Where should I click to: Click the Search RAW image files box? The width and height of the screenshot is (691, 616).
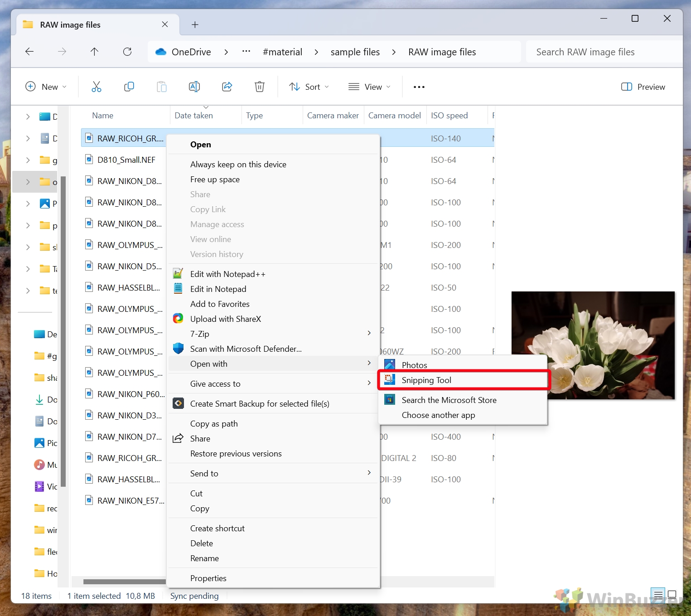[604, 52]
